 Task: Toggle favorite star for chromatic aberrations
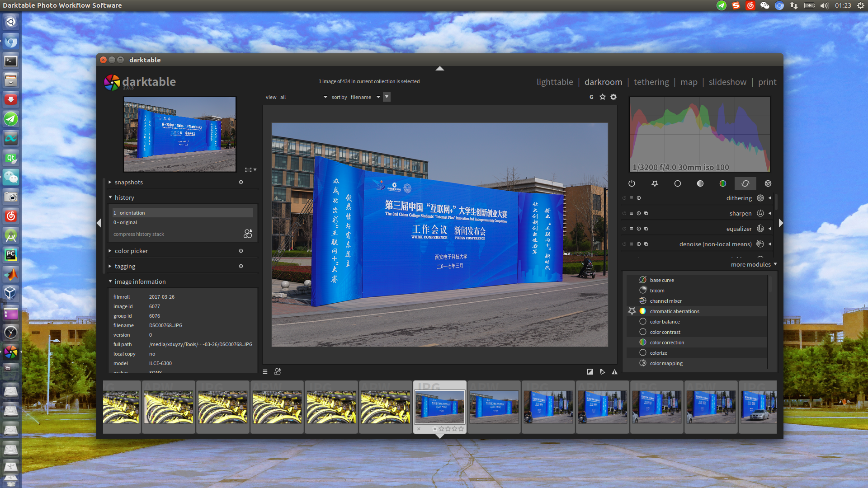632,311
